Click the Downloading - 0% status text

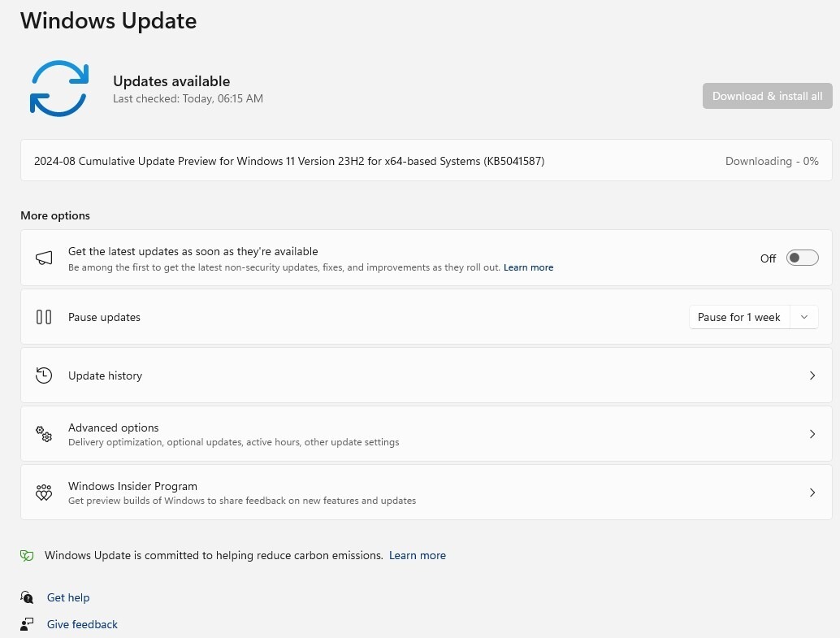(772, 161)
